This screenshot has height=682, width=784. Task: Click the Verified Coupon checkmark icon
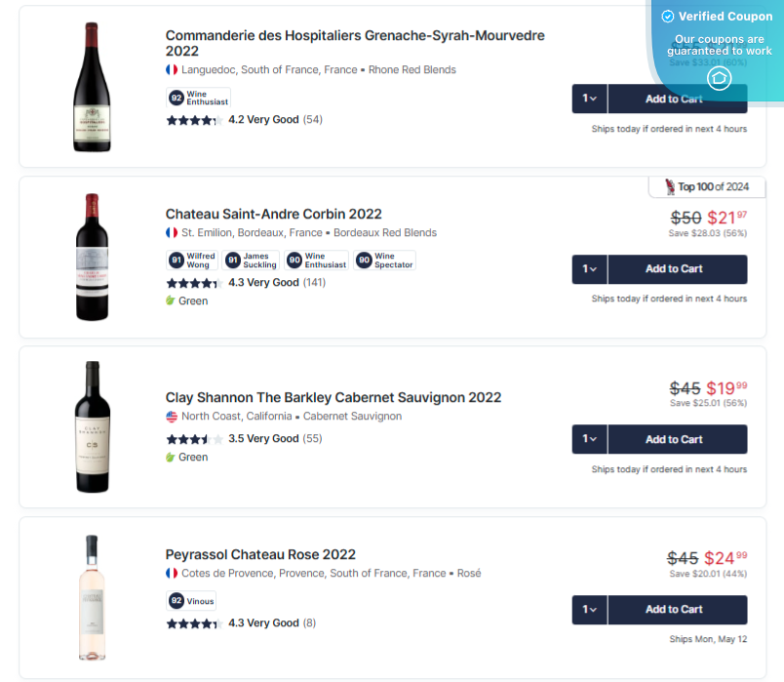[x=668, y=16]
